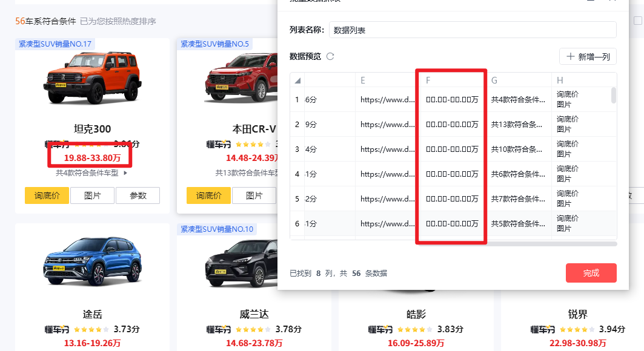Image resolution: width=644 pixels, height=351 pixels.
Task: Click 图片 button under 本田CR-V
Action: click(x=254, y=195)
